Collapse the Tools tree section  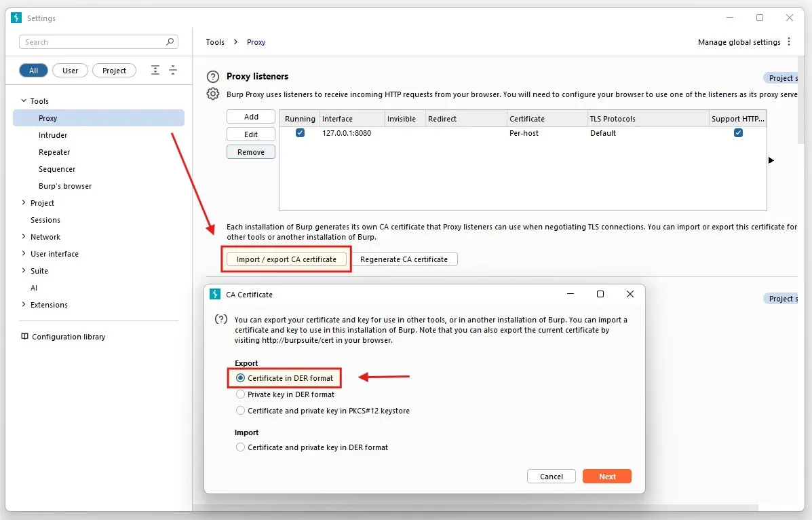coord(23,100)
